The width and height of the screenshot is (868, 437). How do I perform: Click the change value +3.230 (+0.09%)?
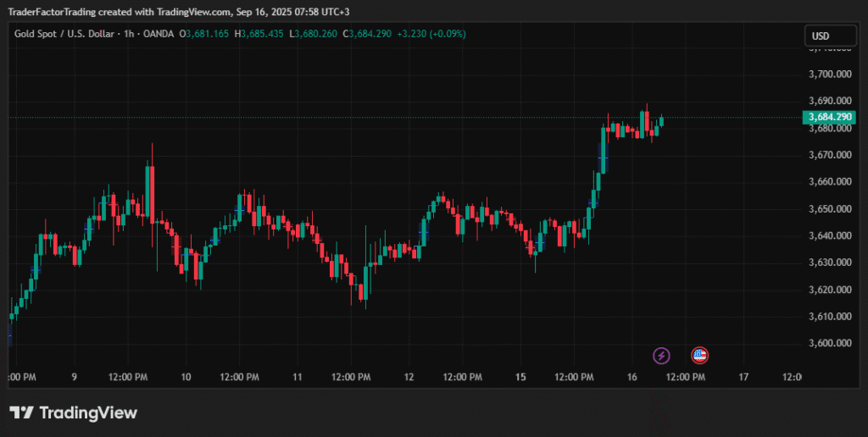pos(431,34)
